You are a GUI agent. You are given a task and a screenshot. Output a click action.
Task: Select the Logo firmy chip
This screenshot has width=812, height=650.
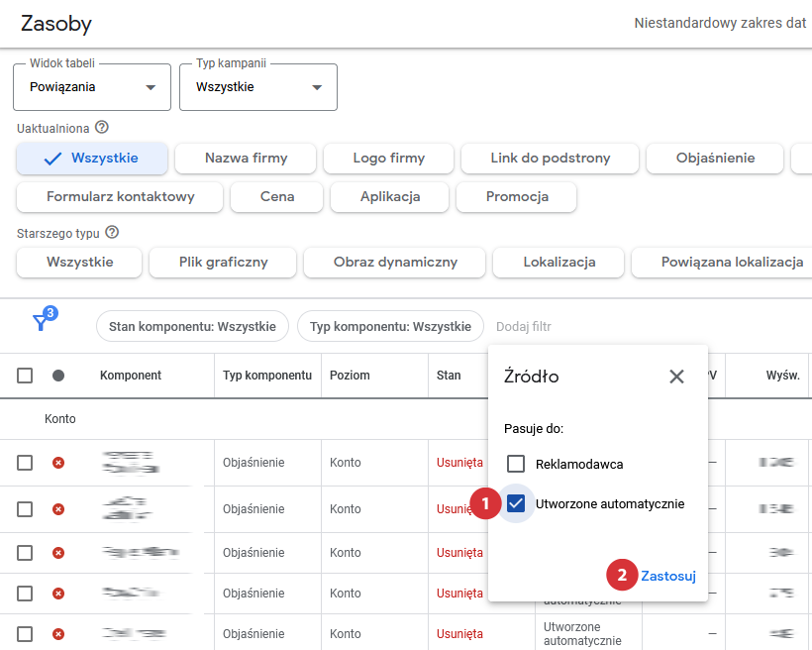tap(388, 159)
